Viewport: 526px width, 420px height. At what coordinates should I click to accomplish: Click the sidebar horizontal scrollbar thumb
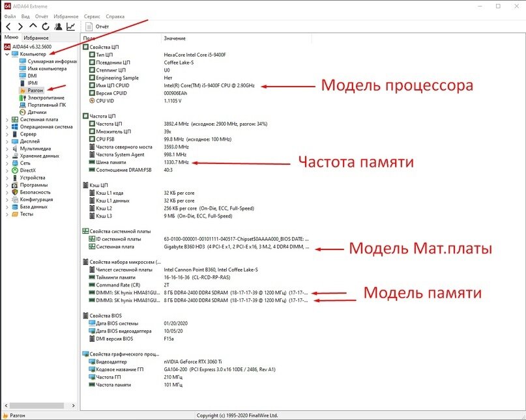tap(37, 406)
